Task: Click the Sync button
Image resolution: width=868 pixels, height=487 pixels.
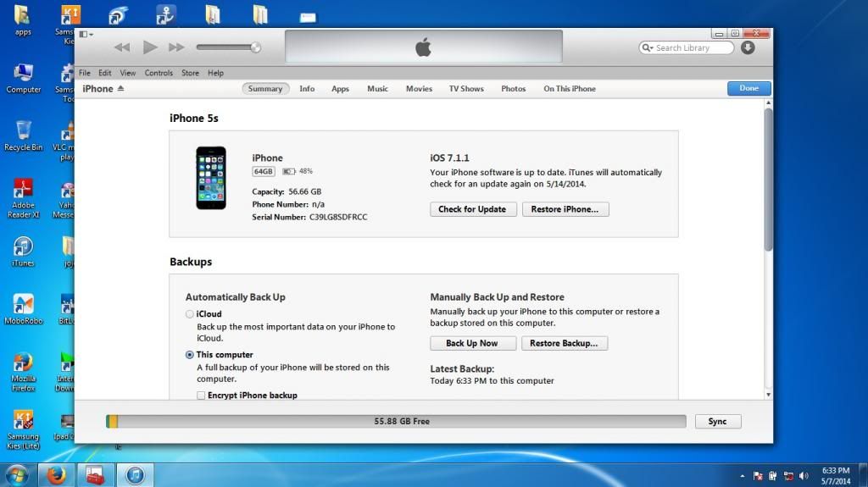Action: click(717, 421)
